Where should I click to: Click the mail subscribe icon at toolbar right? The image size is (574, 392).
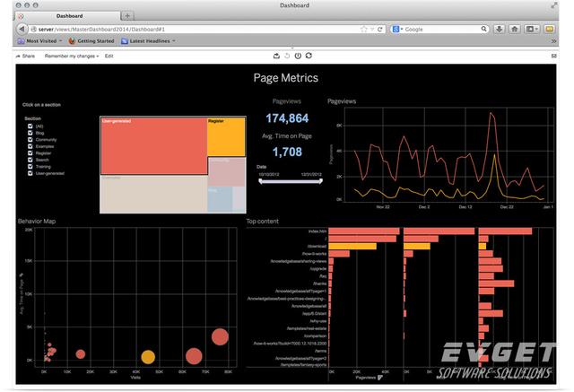pos(554,56)
